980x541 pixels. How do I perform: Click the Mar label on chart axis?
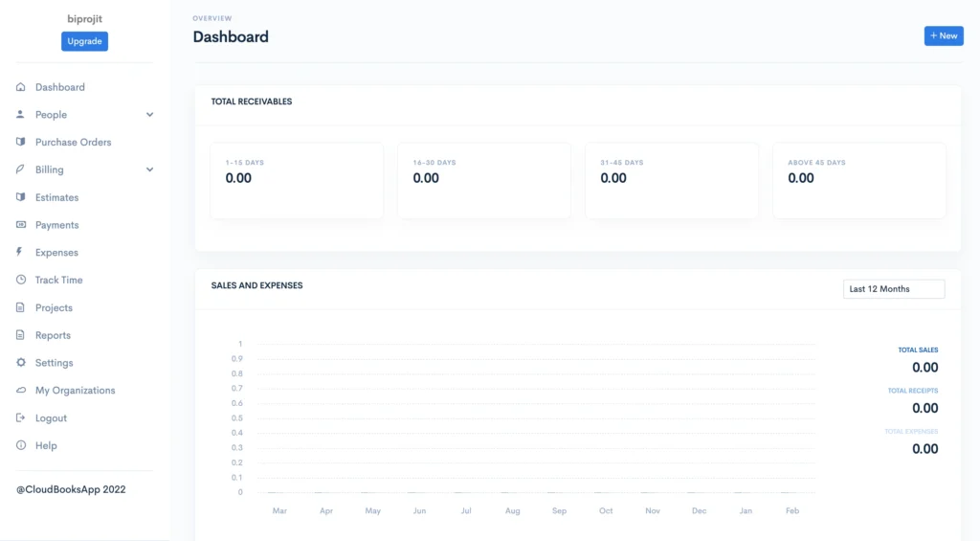pos(279,511)
